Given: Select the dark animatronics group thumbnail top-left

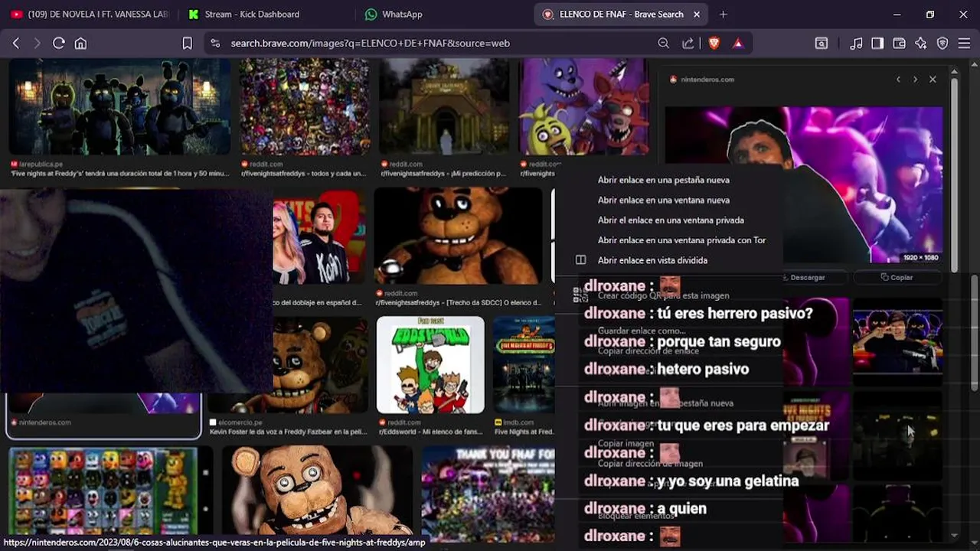Looking at the screenshot, I should 119,106.
